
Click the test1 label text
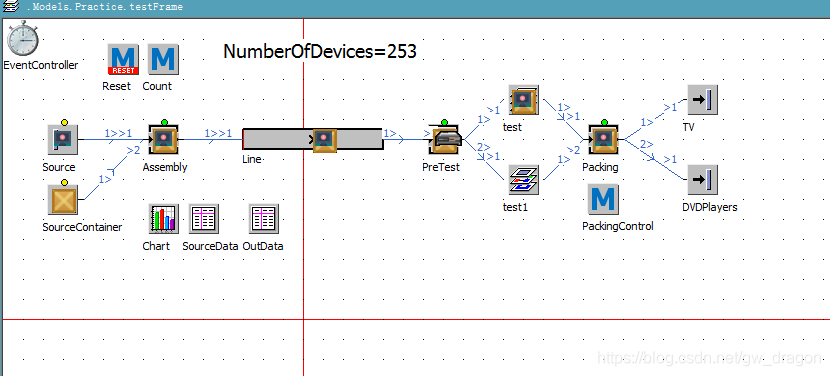[x=516, y=207]
